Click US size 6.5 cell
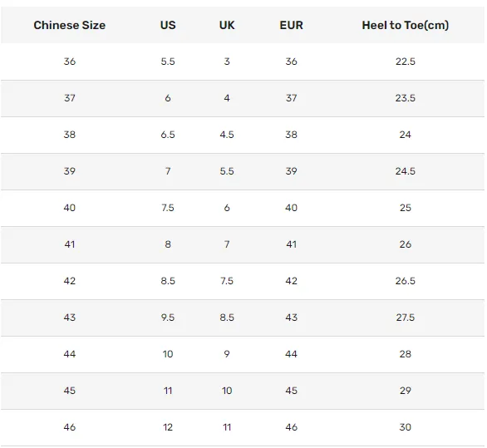The height and width of the screenshot is (448, 487). pos(168,135)
